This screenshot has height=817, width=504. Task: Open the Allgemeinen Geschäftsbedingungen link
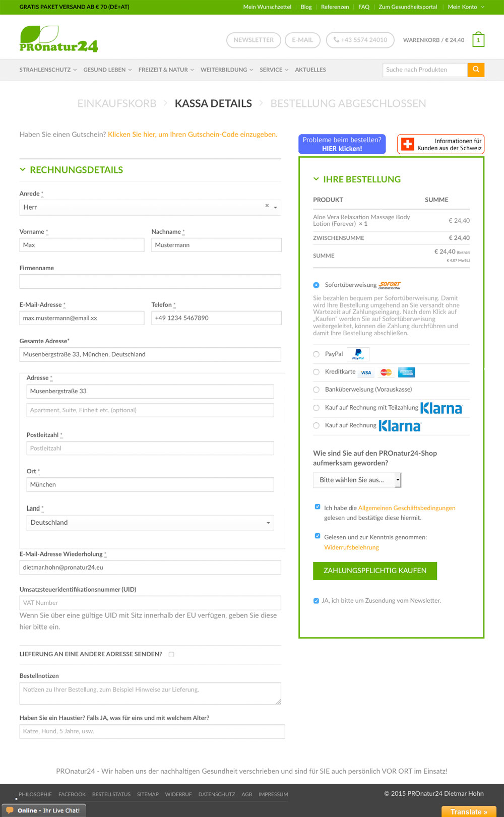point(407,508)
